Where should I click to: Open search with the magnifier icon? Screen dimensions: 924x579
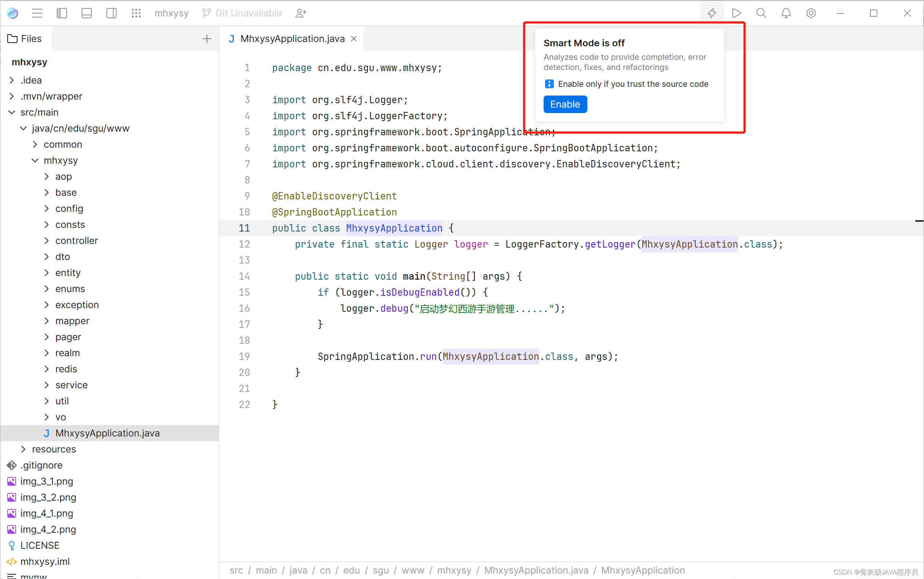point(761,13)
